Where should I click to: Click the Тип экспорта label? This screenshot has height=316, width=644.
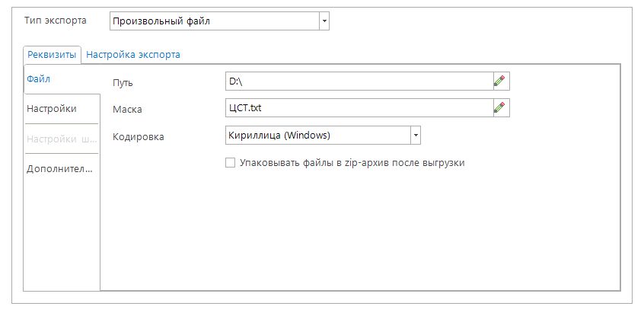tap(56, 21)
